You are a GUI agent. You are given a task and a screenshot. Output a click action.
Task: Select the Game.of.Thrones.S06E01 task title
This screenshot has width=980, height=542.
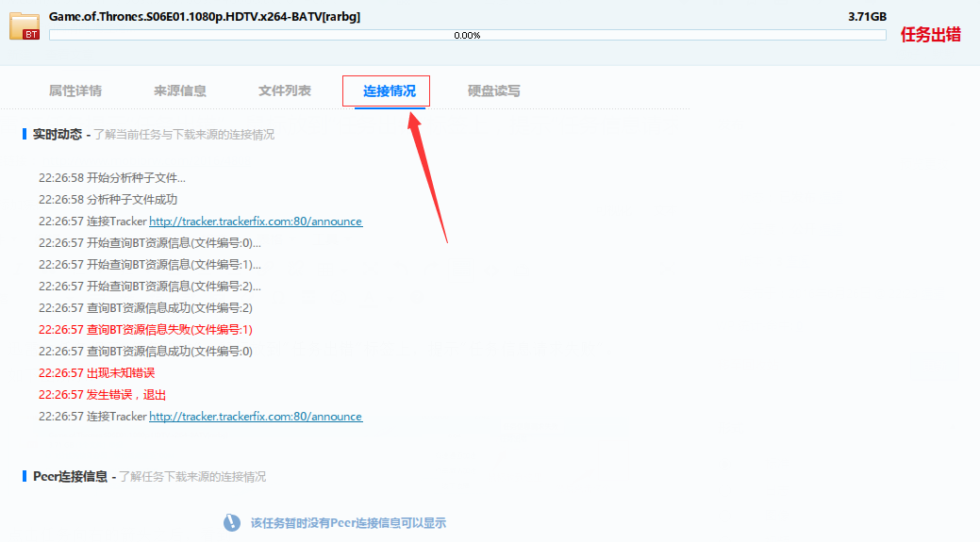[205, 17]
